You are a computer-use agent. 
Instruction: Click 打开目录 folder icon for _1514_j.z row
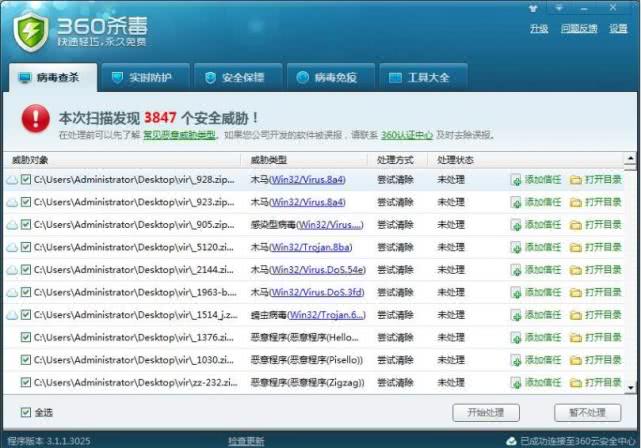coord(576,315)
